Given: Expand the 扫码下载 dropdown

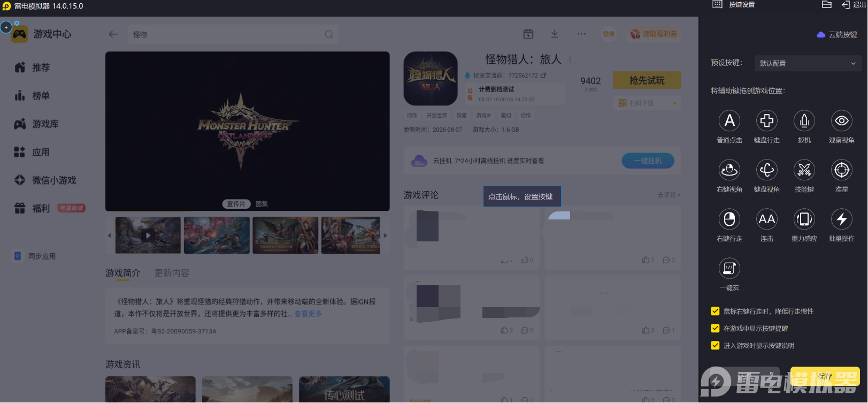Looking at the screenshot, I should click(x=674, y=103).
